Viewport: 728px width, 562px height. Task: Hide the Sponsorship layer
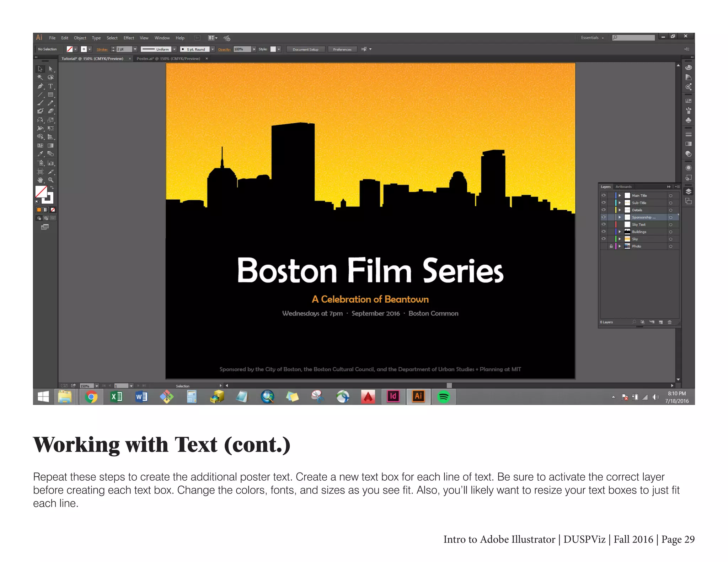click(x=604, y=217)
